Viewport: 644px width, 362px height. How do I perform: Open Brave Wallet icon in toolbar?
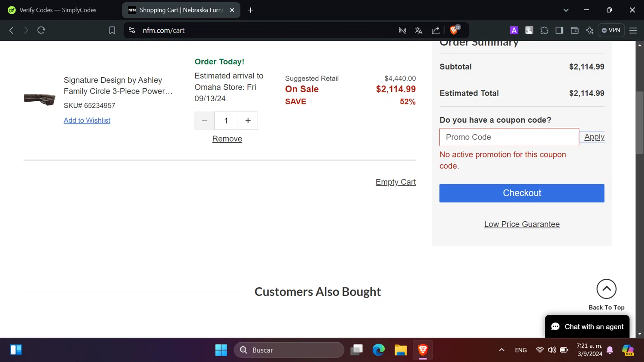click(574, 30)
